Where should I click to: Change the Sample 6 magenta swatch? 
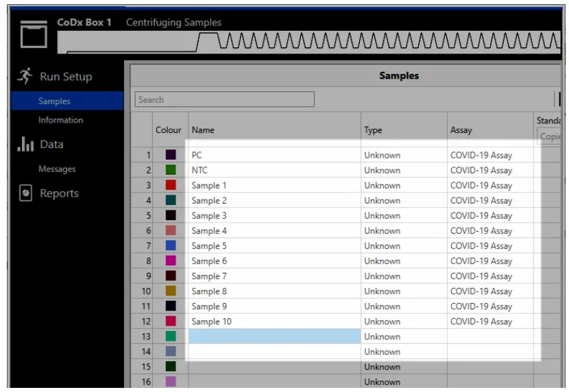coord(171,260)
